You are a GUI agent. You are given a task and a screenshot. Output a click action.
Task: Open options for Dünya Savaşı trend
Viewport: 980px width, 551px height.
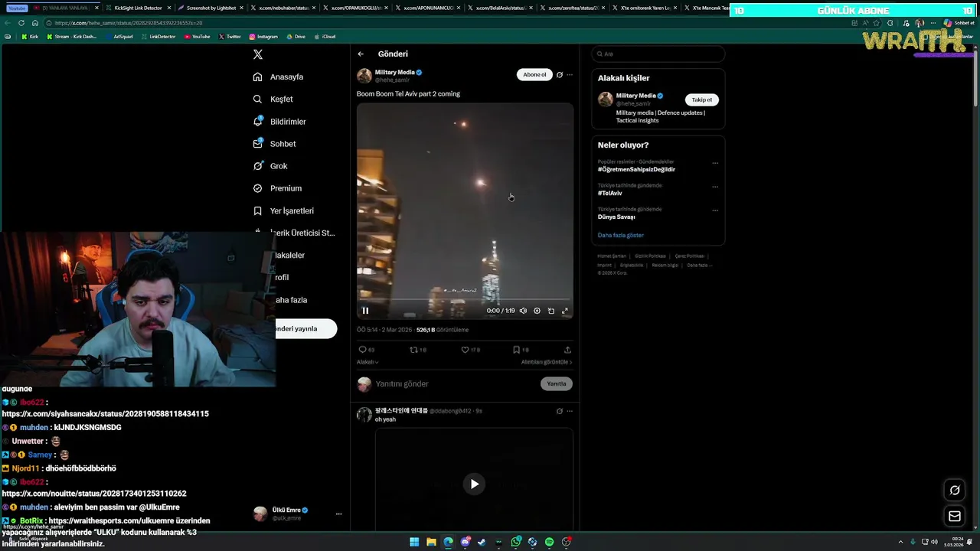click(715, 210)
